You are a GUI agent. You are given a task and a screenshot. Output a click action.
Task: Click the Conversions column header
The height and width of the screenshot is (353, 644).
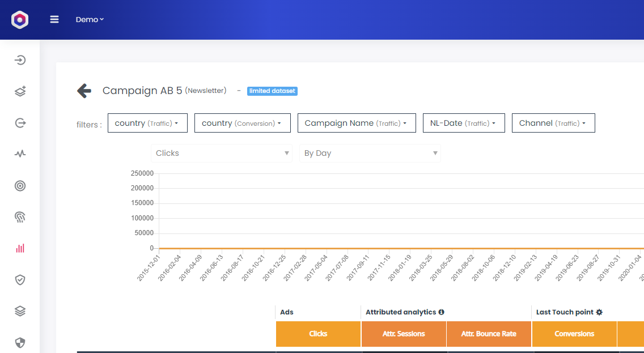574,334
